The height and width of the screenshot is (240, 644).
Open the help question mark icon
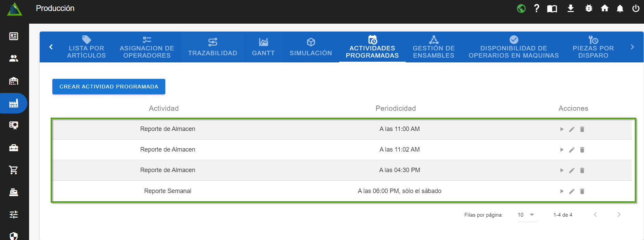click(537, 8)
